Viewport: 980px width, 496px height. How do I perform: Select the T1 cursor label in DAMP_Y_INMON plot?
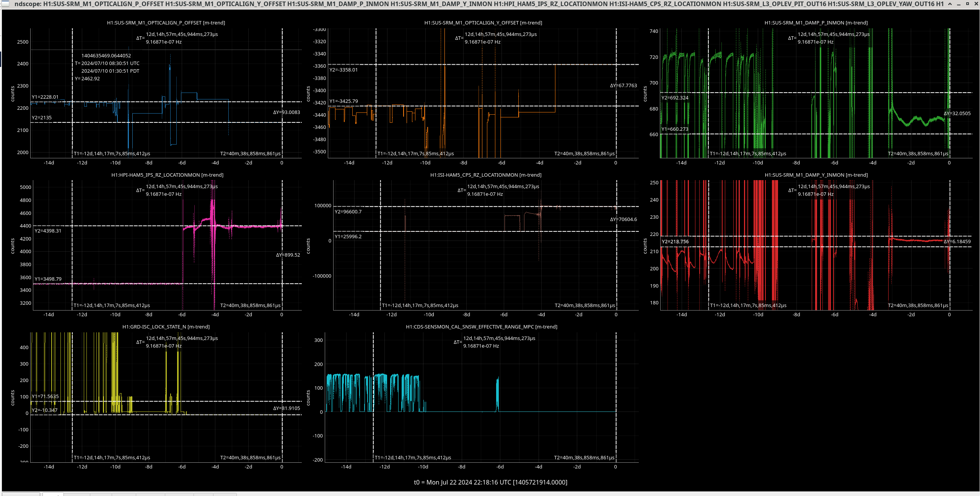748,306
